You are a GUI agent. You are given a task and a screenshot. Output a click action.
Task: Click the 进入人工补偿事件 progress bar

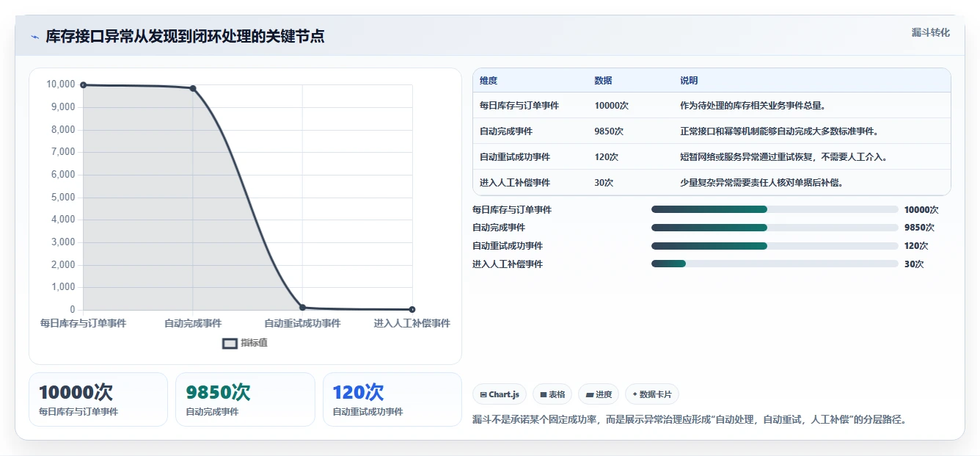(x=775, y=264)
